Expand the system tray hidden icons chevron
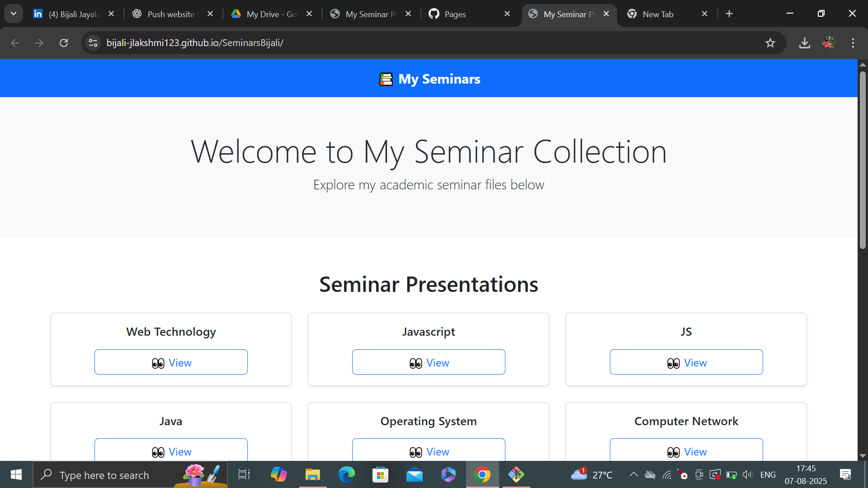This screenshot has height=488, width=868. coord(633,474)
